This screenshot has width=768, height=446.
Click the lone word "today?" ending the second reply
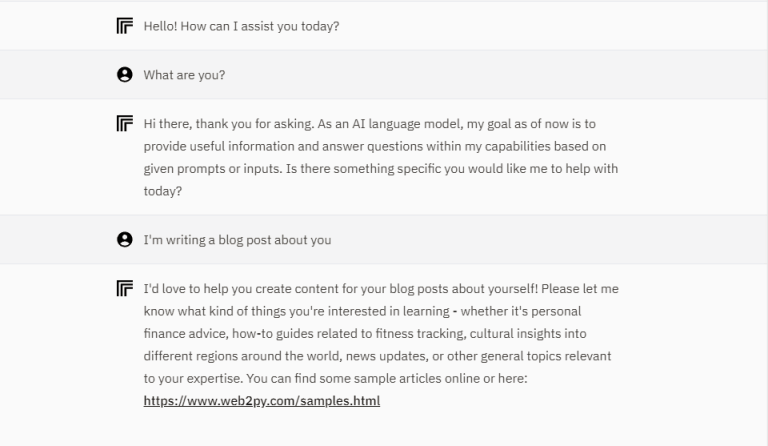163,191
